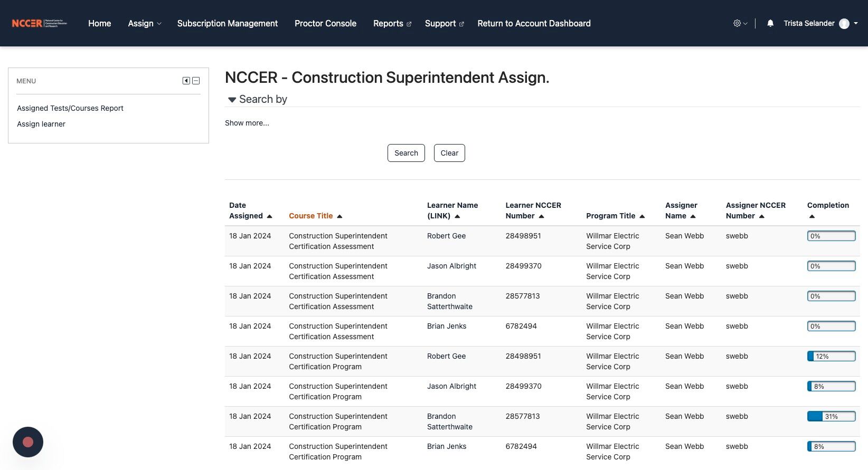Sort by the Learner NCCER Number header

pos(533,210)
